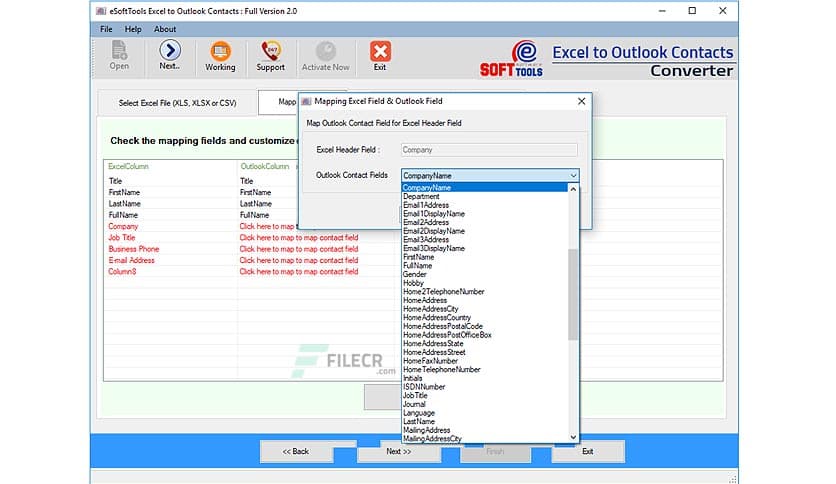Select Hobby in the field list
836x484 pixels.
tap(484, 283)
